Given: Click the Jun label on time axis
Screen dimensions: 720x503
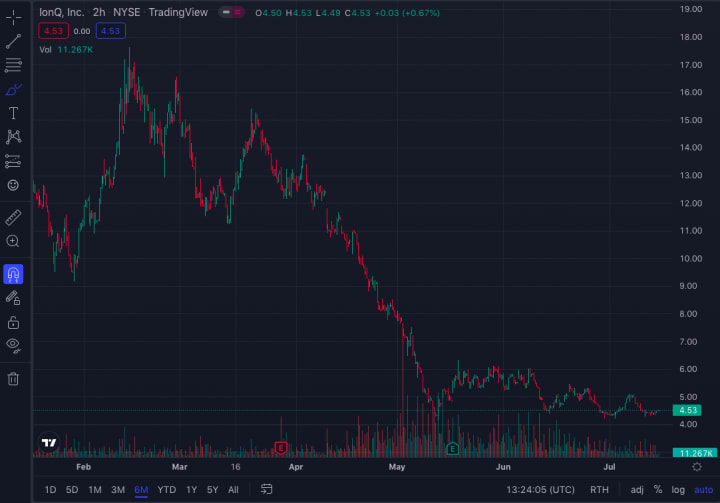Looking at the screenshot, I should pyautogui.click(x=503, y=467).
